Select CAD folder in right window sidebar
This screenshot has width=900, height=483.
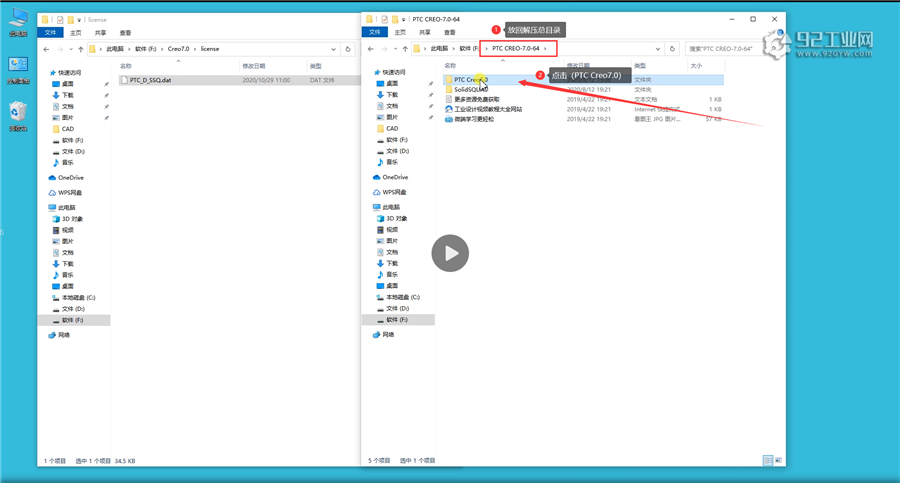point(387,129)
